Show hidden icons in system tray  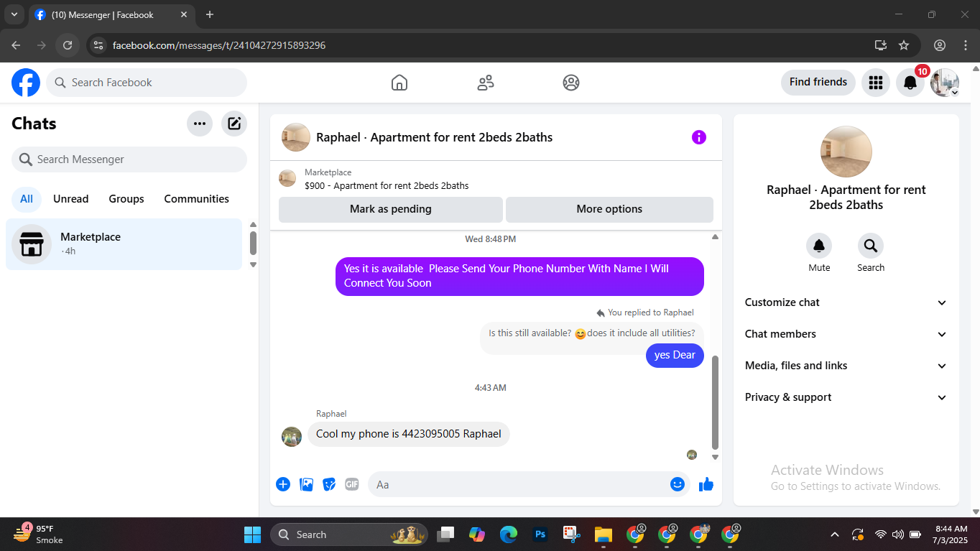point(835,534)
